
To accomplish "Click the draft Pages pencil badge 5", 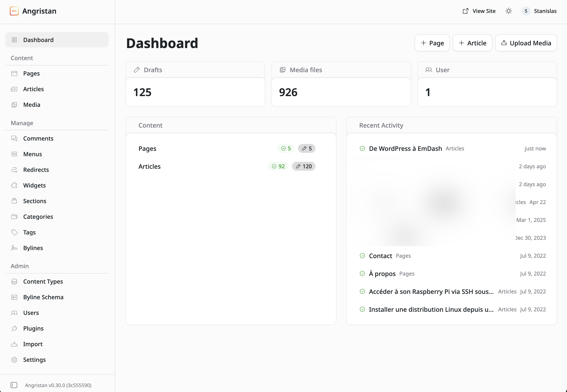I will tap(307, 149).
